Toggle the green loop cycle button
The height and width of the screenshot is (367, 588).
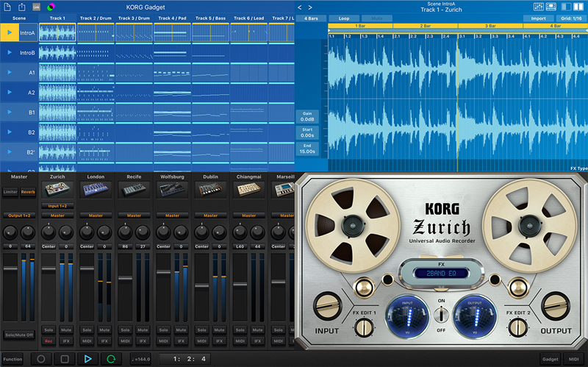pos(111,359)
